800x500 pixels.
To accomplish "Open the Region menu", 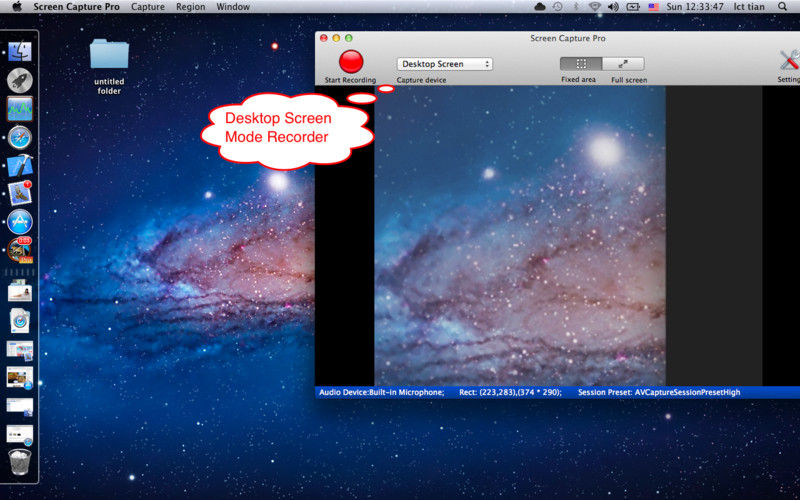I will (190, 7).
